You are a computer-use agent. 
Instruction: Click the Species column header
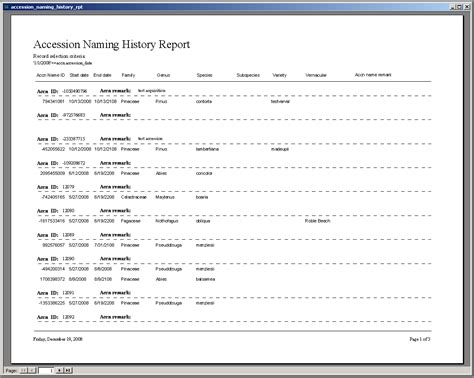click(x=204, y=75)
